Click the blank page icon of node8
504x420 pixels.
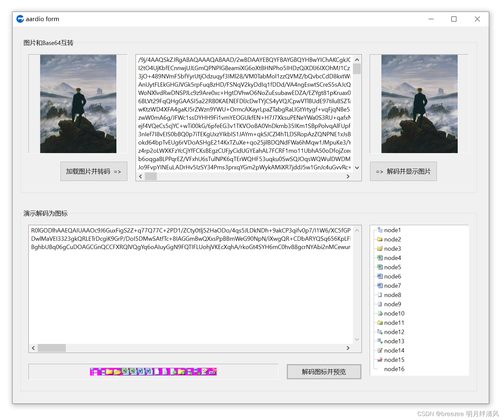[x=380, y=295]
